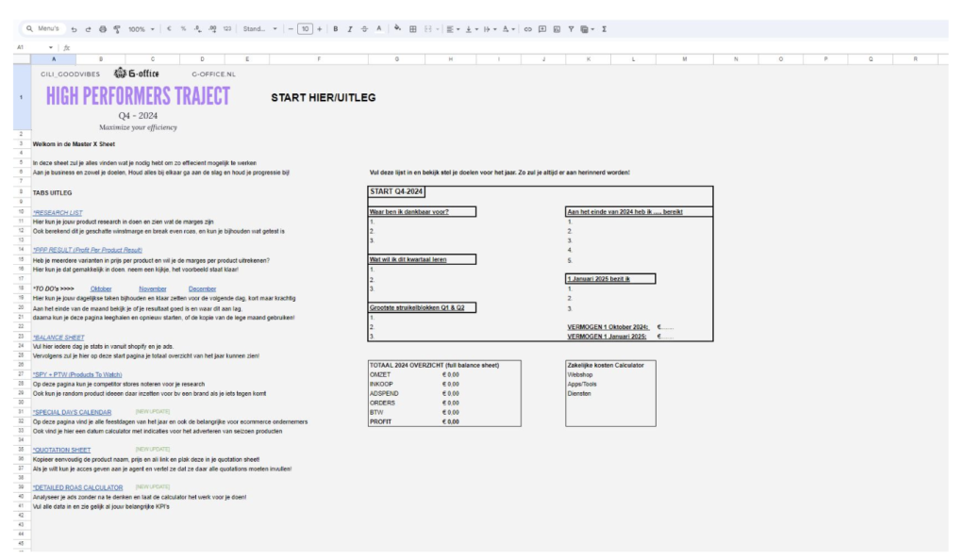Create a filter

571,29
